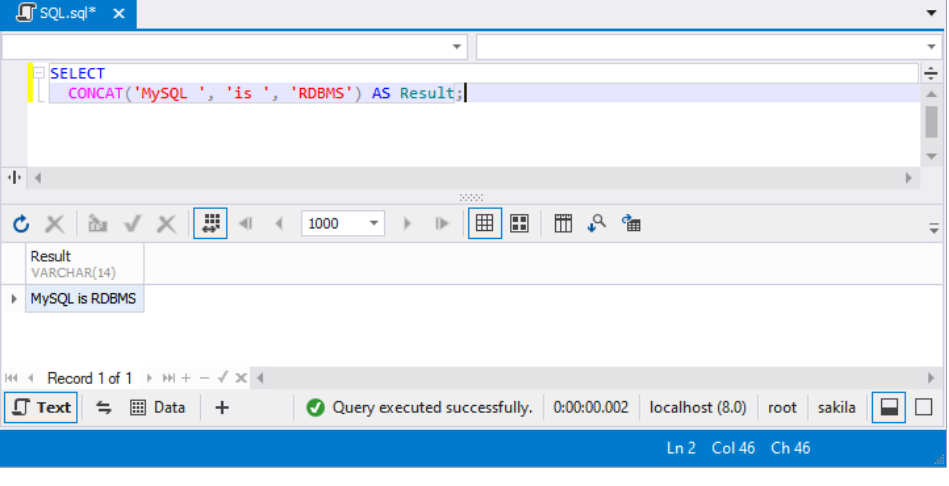This screenshot has height=486, width=949.
Task: Go to previous page arrow beside 1000 box
Action: click(x=279, y=224)
